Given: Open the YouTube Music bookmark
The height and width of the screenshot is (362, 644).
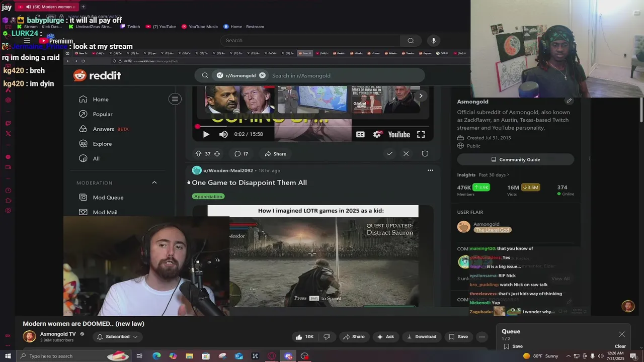Looking at the screenshot, I should (200, 27).
